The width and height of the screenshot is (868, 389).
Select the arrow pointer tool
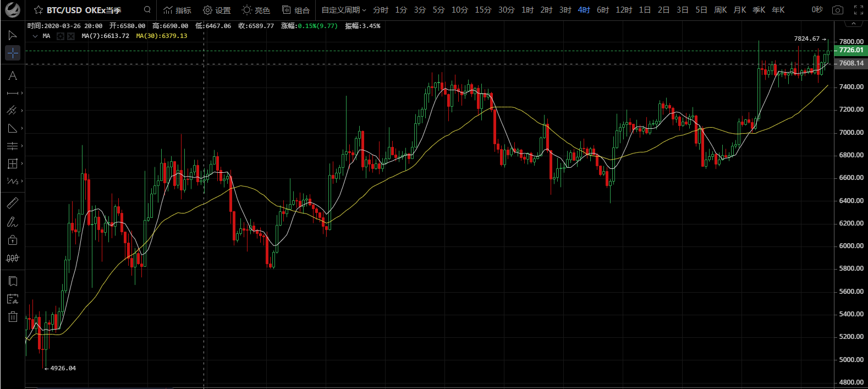[x=12, y=35]
